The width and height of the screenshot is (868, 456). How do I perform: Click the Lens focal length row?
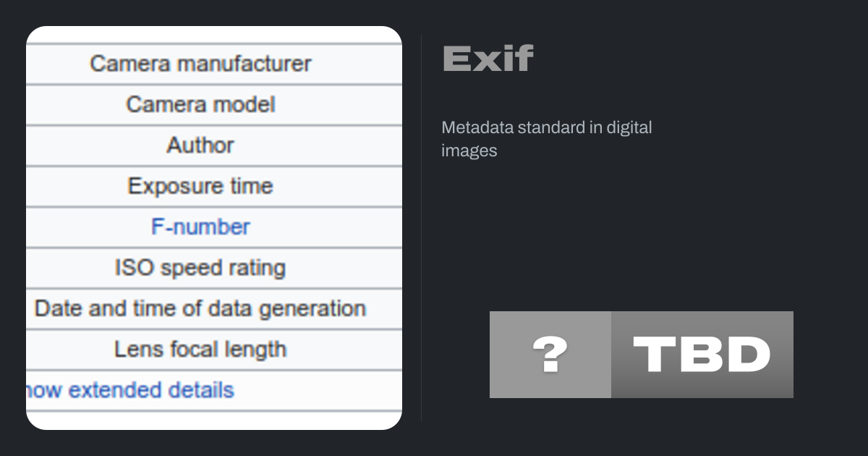click(x=200, y=350)
